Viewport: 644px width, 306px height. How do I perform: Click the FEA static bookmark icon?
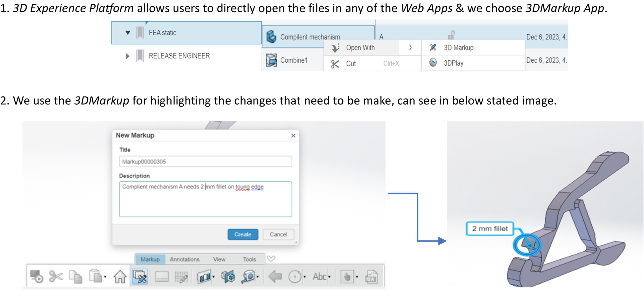pyautogui.click(x=140, y=33)
